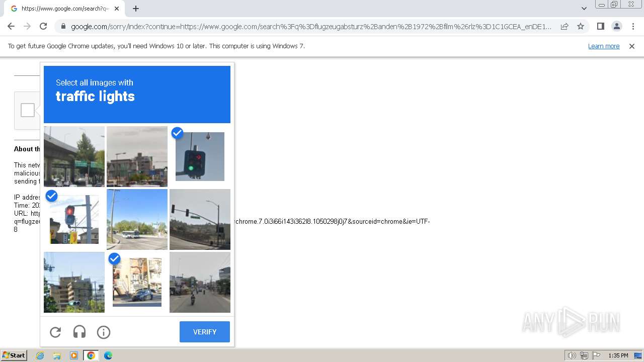Open the network status tray icon
Screen dimensions: 644x362
click(584, 355)
